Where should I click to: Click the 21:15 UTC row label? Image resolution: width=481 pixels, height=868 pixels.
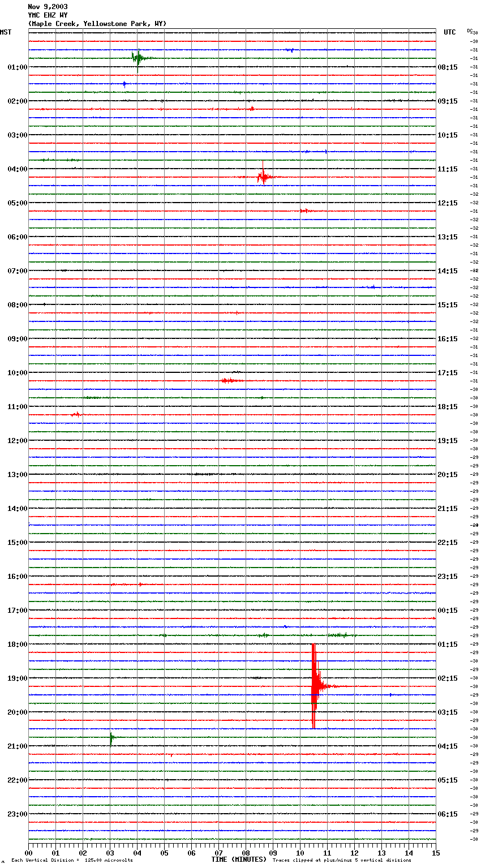tap(448, 509)
